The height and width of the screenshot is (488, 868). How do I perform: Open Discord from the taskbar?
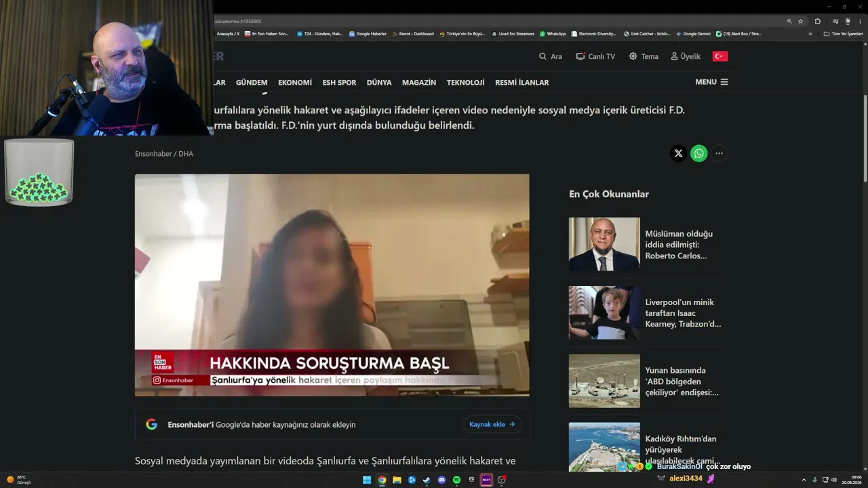[x=441, y=480]
